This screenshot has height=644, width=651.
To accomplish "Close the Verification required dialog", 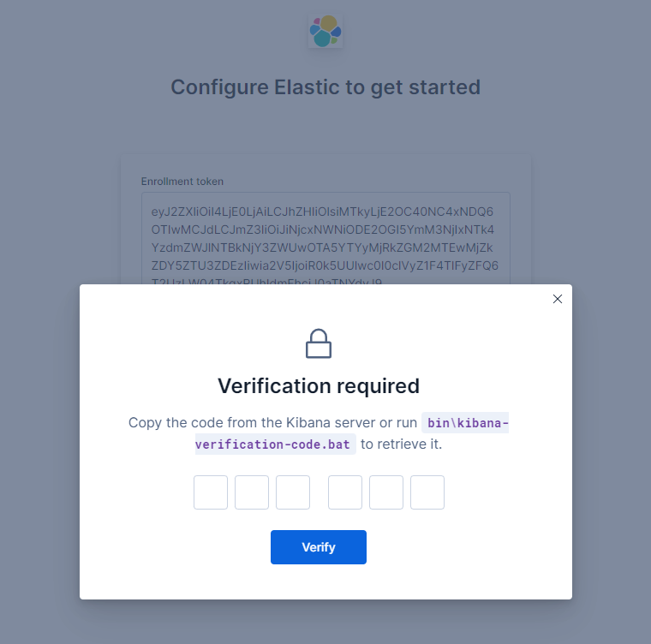I will point(558,299).
